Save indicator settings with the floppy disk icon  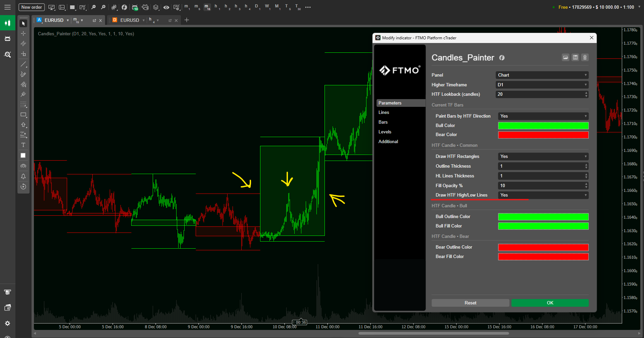(x=575, y=57)
